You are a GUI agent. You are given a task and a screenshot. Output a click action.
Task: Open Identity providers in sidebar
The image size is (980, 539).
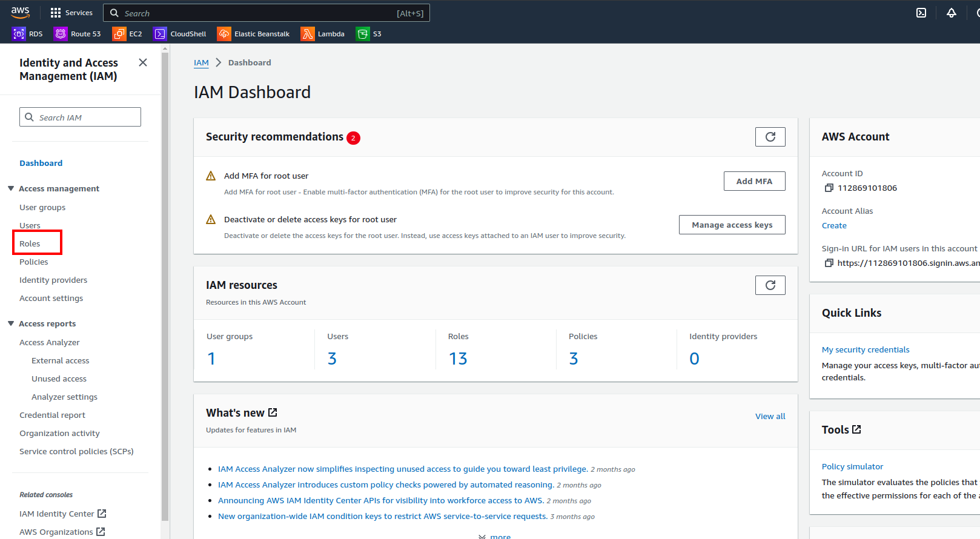click(x=53, y=280)
